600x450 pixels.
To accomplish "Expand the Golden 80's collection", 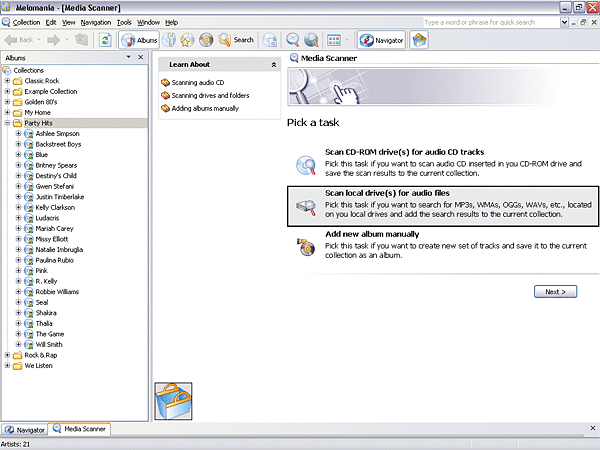I will click(7, 102).
